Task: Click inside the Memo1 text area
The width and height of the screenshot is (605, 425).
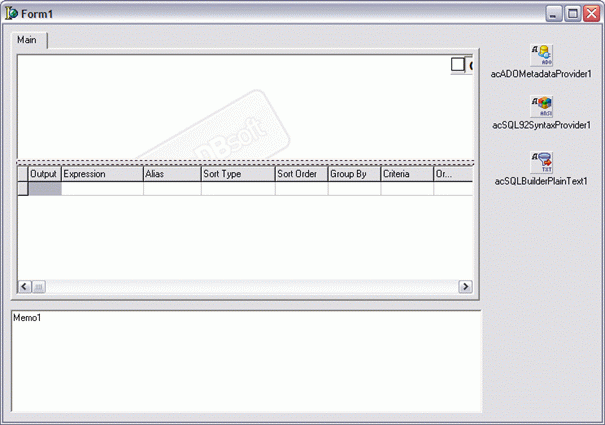Action: pos(246,361)
